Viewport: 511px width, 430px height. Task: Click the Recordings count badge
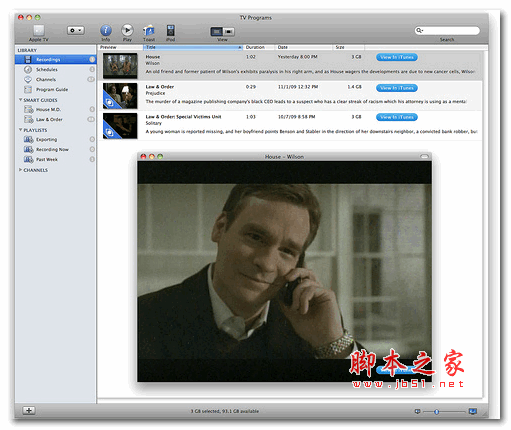click(92, 59)
